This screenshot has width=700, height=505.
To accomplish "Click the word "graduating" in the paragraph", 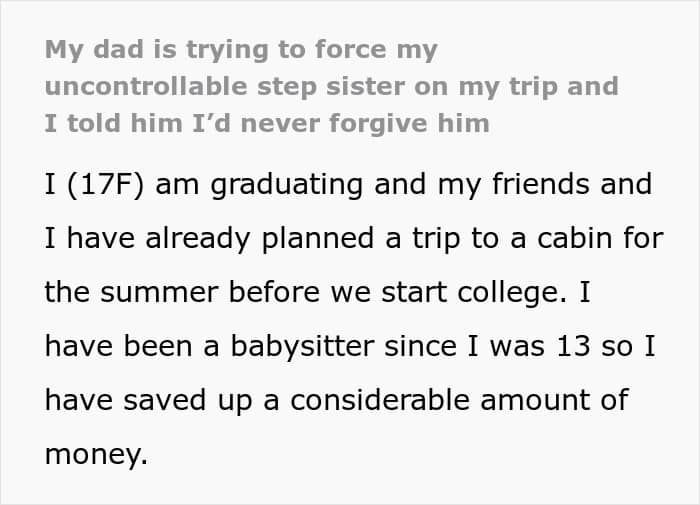I will tap(287, 185).
